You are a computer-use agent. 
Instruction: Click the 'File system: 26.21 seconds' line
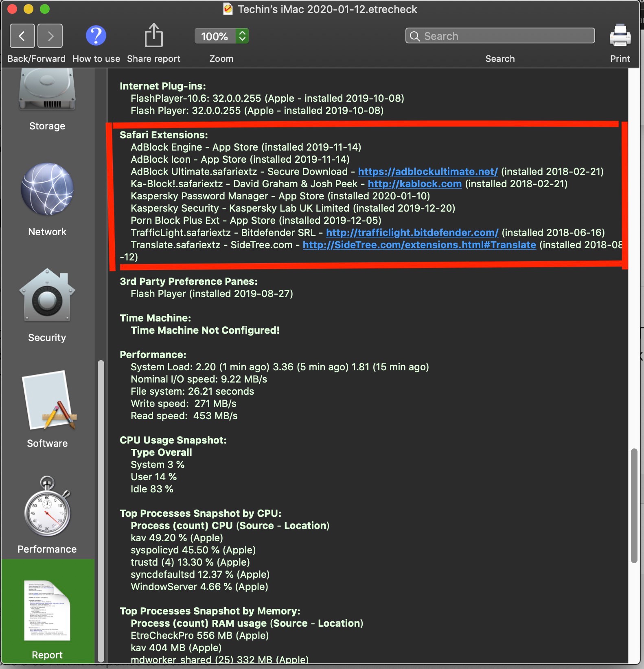click(192, 391)
